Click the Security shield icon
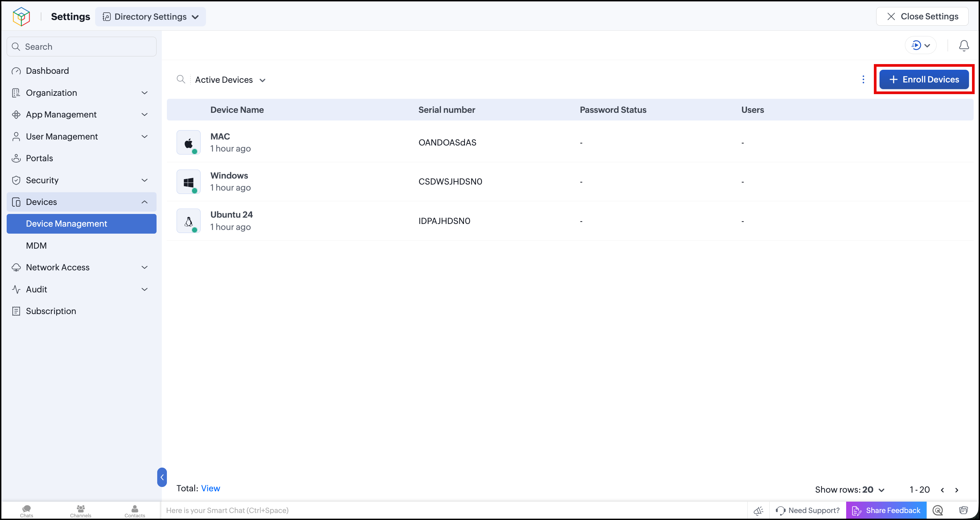 pyautogui.click(x=16, y=180)
